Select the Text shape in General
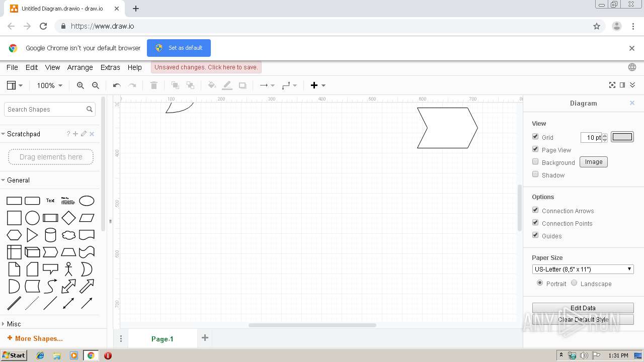This screenshot has height=362, width=644. click(x=50, y=201)
